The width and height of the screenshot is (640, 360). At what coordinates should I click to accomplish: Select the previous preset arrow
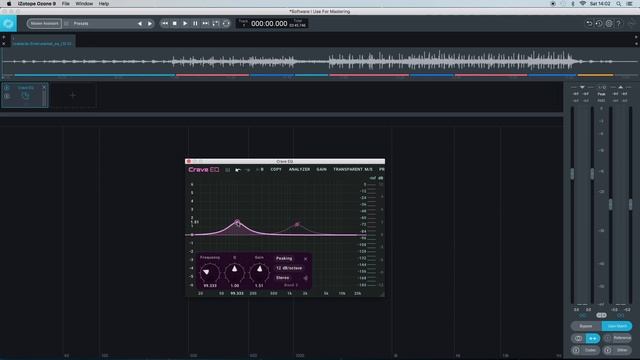coord(140,24)
